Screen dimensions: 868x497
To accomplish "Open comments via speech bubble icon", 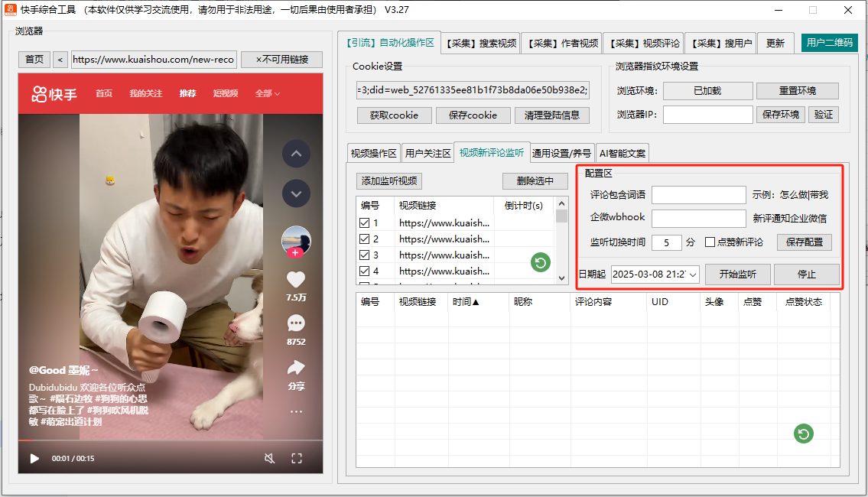I will point(296,324).
